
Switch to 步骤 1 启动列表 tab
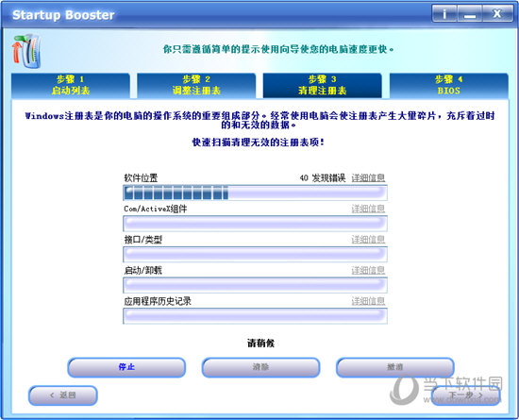click(x=70, y=85)
